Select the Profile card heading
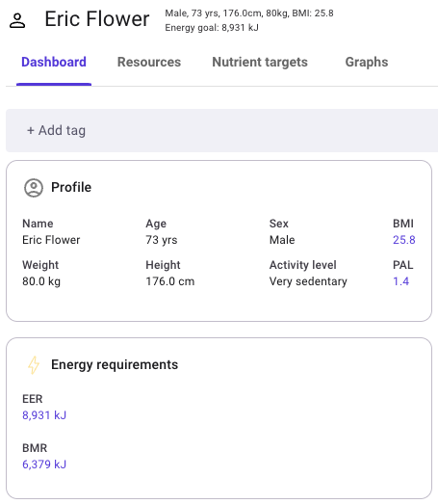Screen dimensions: 438x504 pyautogui.click(x=71, y=187)
